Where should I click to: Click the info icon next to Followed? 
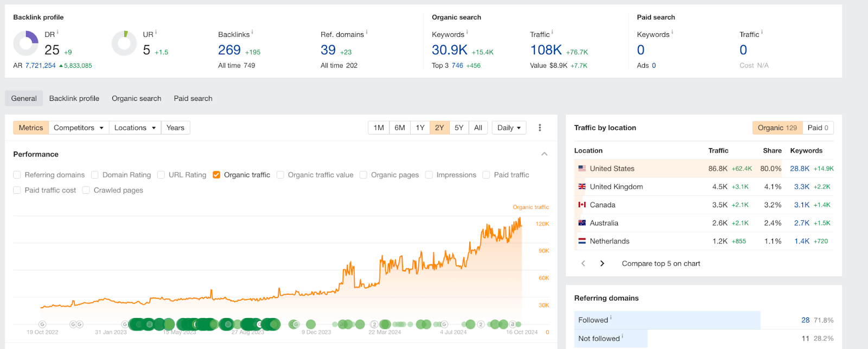pyautogui.click(x=611, y=318)
